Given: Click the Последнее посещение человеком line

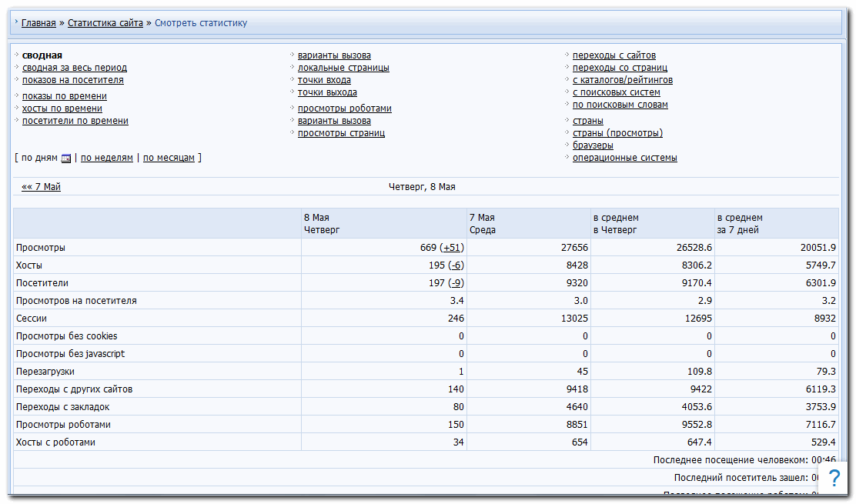Looking at the screenshot, I should coord(744,460).
